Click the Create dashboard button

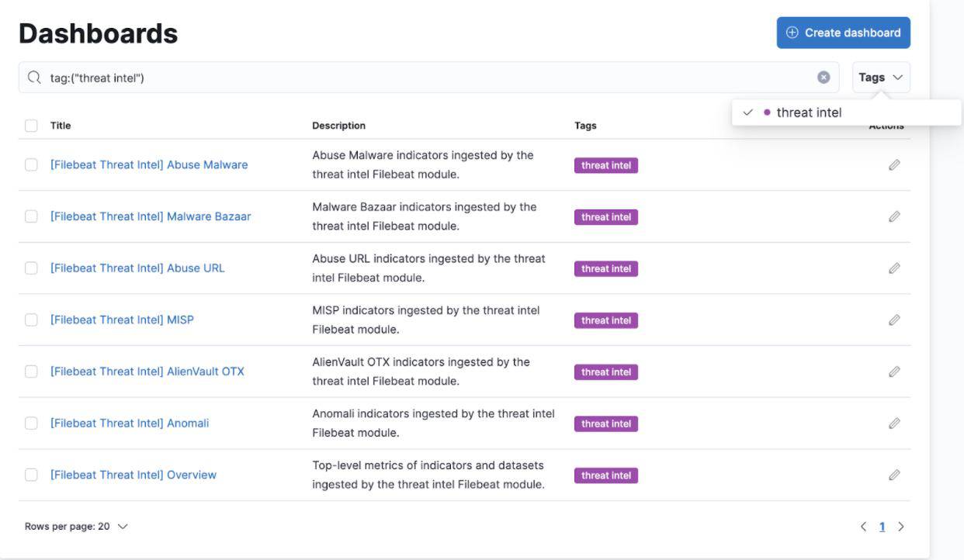click(843, 33)
